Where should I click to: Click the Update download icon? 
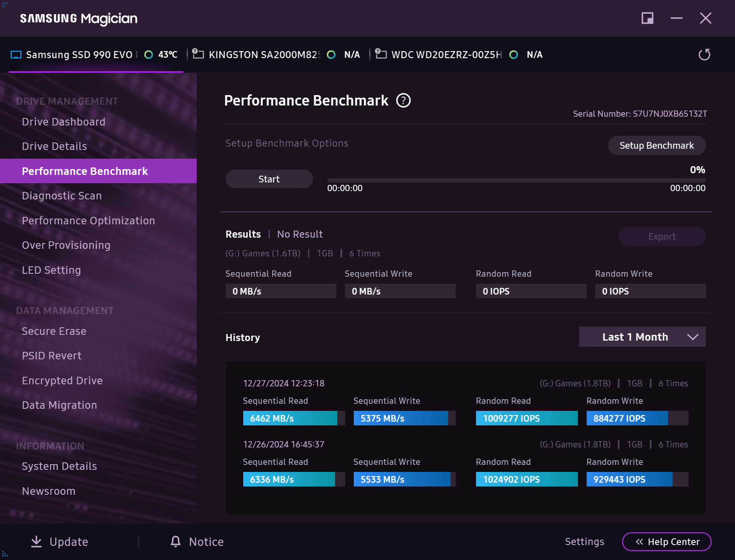point(37,541)
